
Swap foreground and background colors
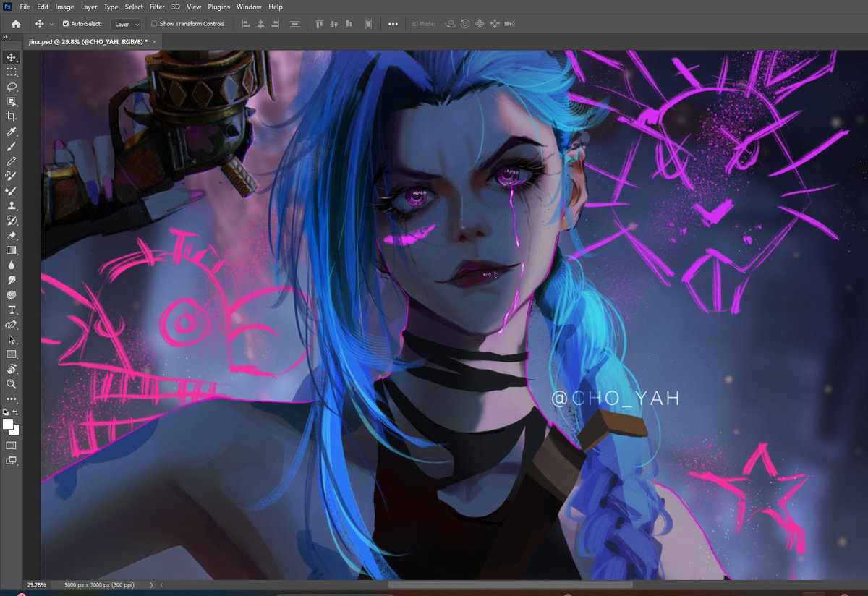tap(17, 412)
